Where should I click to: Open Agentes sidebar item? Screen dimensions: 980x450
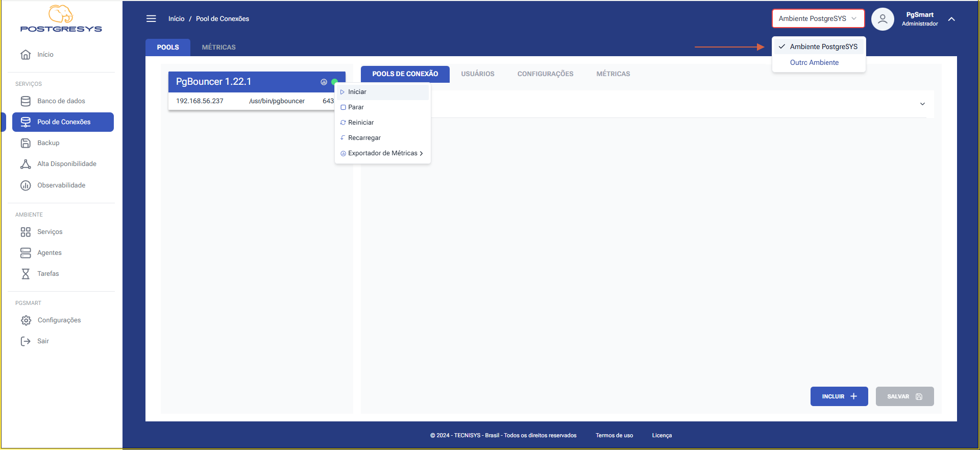point(63,253)
